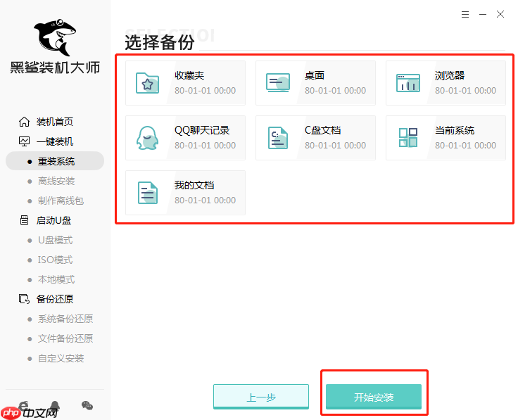Close the 黑鲨装机大师 window
Viewport: 518px width, 420px height.
point(500,14)
